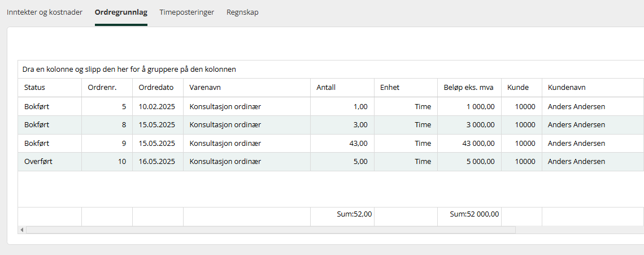
Task: Click the horizontal scrollbar left arrow
Action: coord(22,230)
